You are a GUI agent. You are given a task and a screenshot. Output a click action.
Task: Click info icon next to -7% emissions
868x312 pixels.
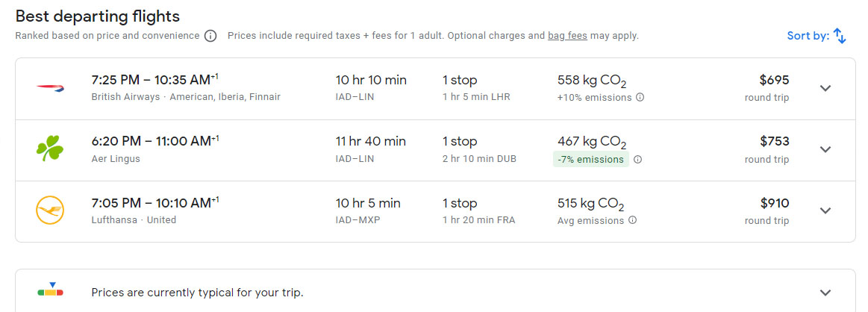637,159
